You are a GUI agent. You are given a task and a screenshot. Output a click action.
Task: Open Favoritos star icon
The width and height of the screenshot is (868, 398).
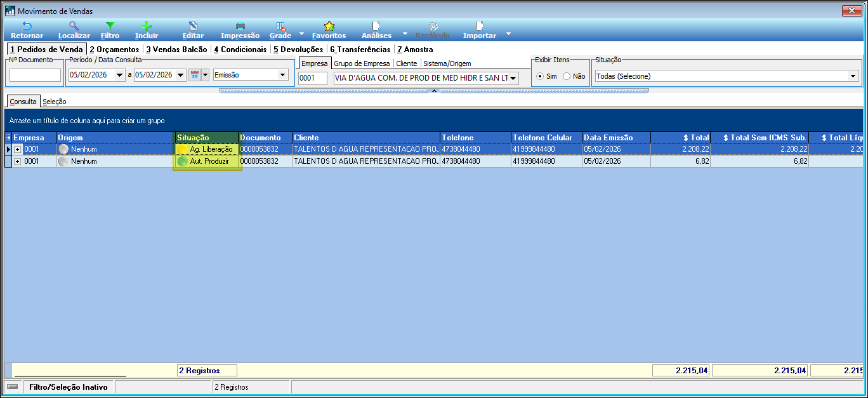pos(329,27)
